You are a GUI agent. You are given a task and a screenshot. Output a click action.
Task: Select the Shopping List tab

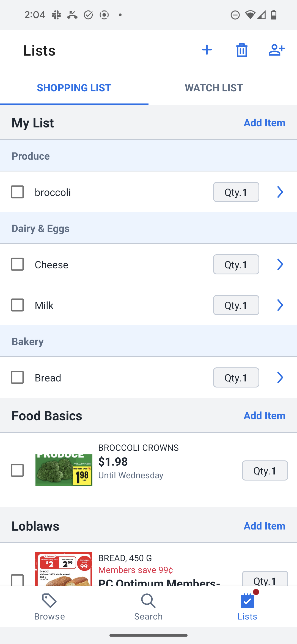click(74, 88)
